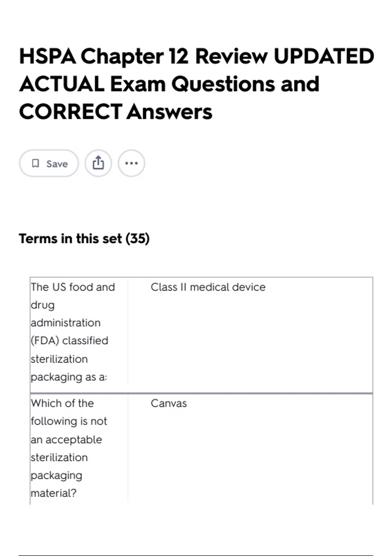The width and height of the screenshot is (392, 556).
Task: Click 'an acceptable' in second term
Action: [x=66, y=440]
